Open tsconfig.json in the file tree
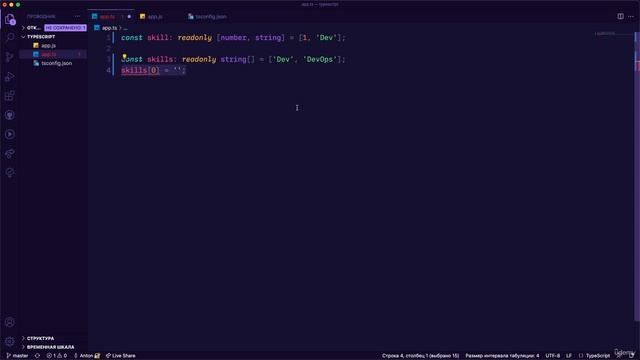Viewport: 640px width, 360px height. (56, 63)
